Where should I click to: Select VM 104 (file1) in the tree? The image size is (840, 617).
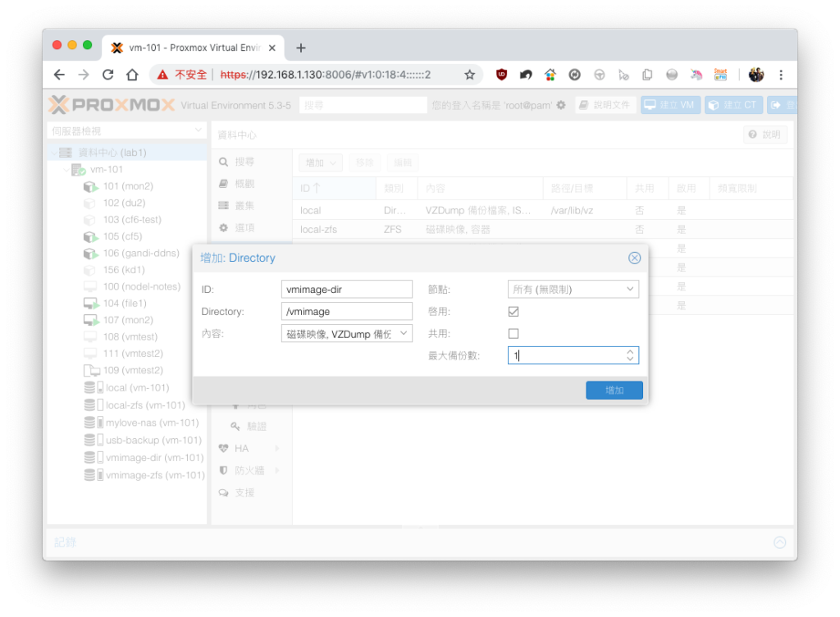tap(125, 303)
